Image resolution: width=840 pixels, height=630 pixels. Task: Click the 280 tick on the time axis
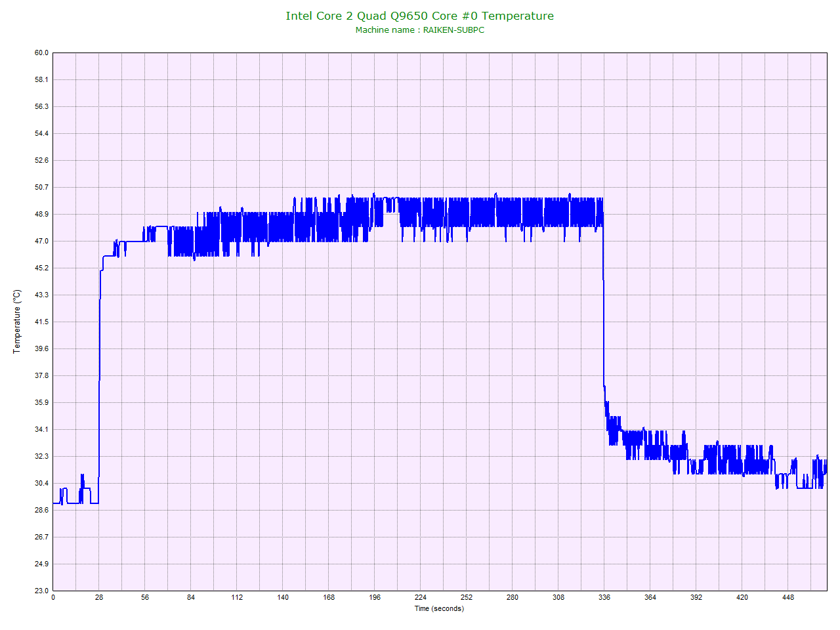pos(513,597)
